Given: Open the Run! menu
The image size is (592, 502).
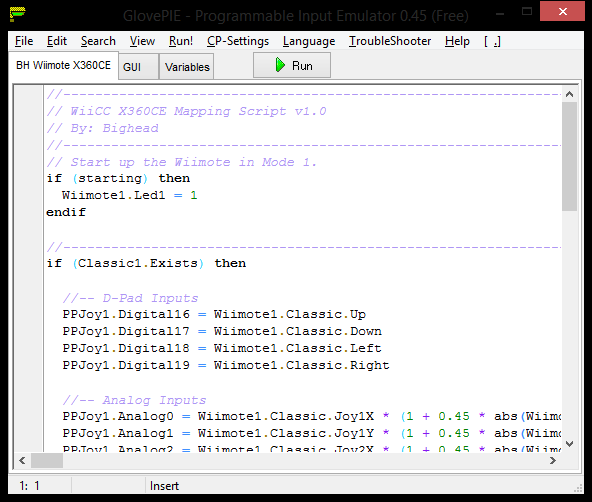Looking at the screenshot, I should [181, 41].
